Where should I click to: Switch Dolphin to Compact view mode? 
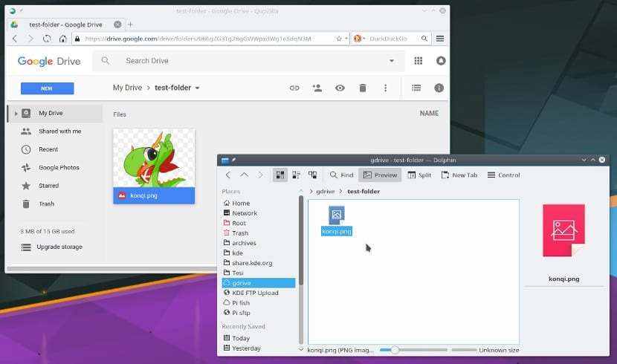point(297,175)
